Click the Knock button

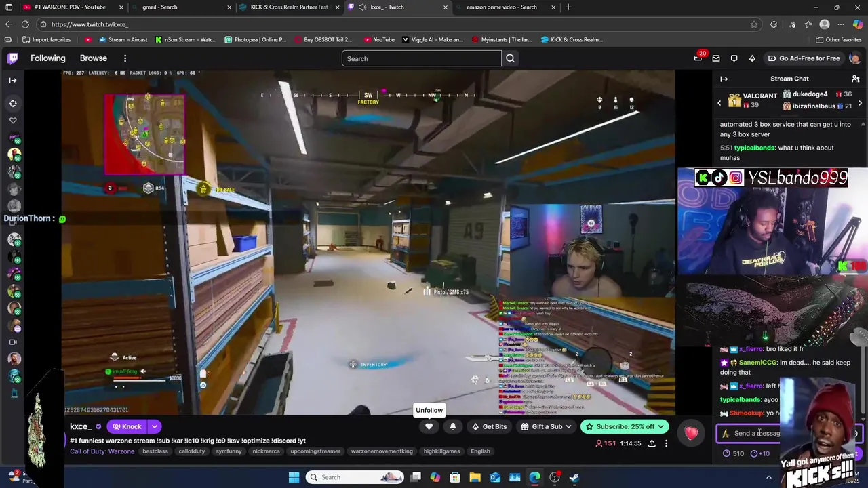pos(127,426)
